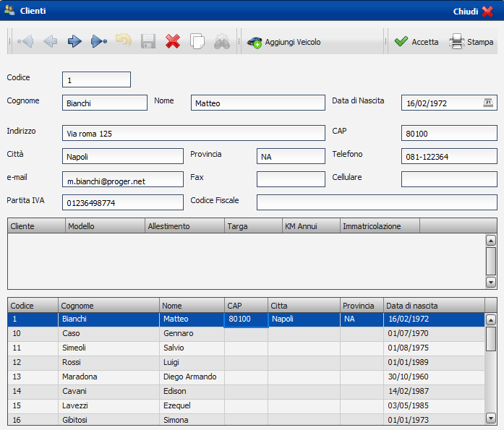The width and height of the screenshot is (504, 430).
Task: Click the clients grid scrollbar thumb
Action: pyautogui.click(x=491, y=339)
